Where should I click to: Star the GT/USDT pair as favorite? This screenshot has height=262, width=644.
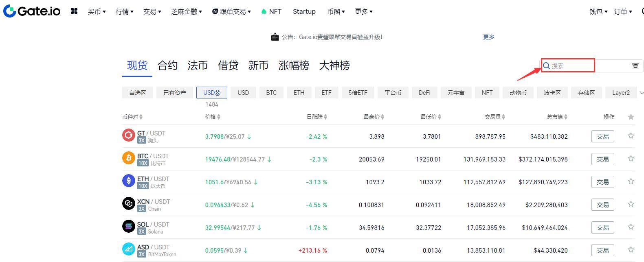coord(631,136)
